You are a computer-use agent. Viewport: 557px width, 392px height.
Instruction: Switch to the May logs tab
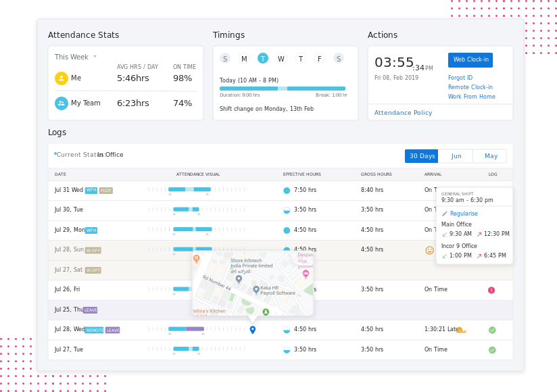pos(491,156)
